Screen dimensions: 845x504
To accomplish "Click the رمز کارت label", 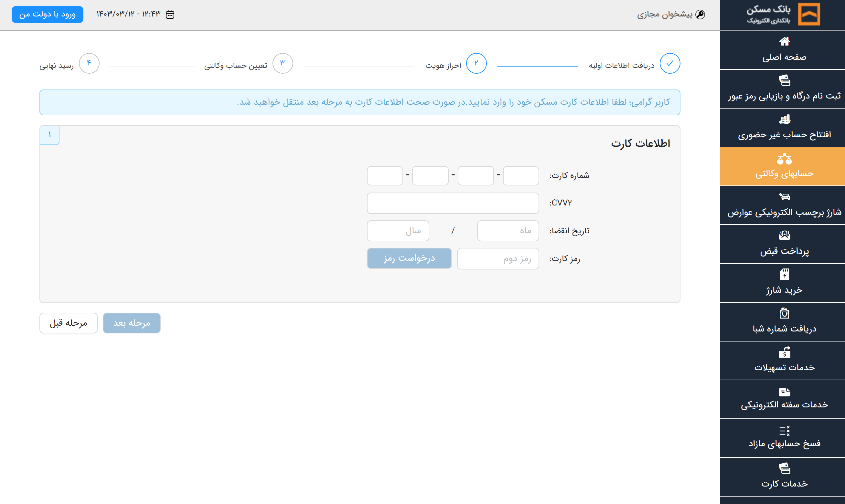I will pyautogui.click(x=565, y=258).
